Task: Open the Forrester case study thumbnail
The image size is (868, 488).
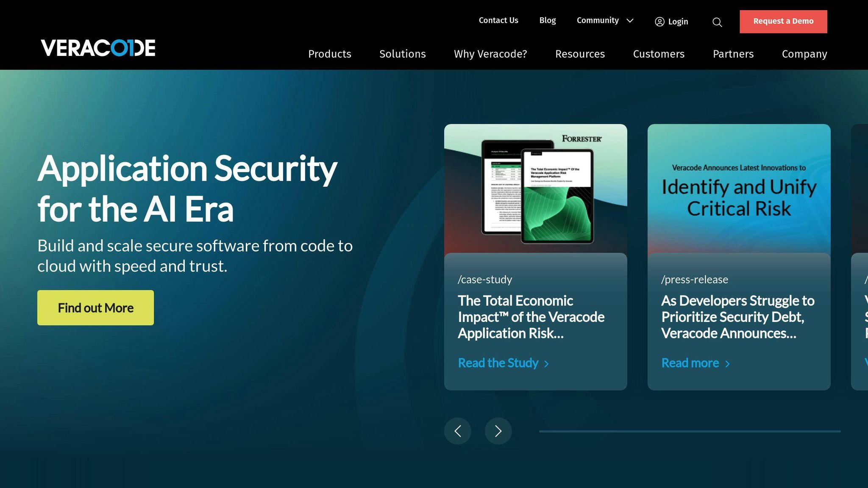Action: 535,189
